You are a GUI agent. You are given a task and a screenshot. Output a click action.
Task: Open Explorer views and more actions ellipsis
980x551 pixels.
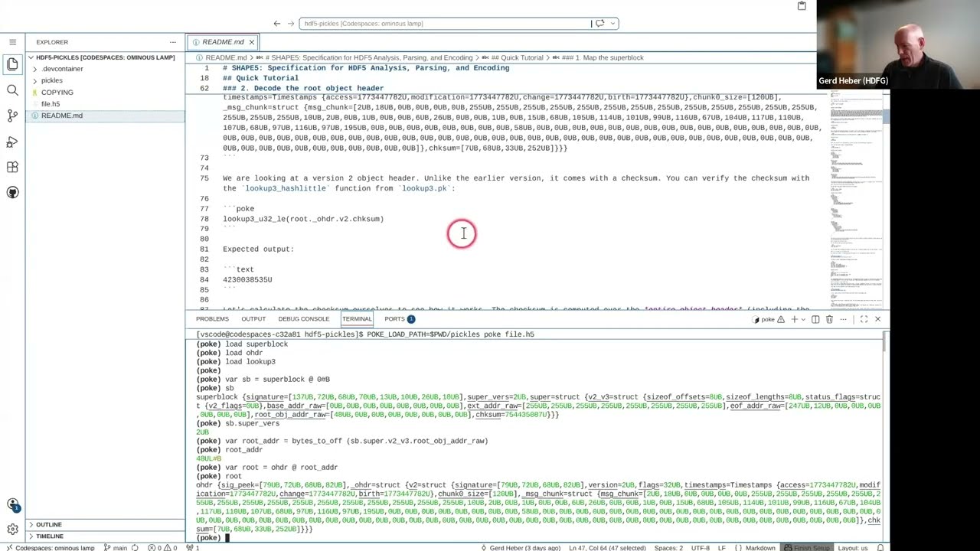[172, 42]
